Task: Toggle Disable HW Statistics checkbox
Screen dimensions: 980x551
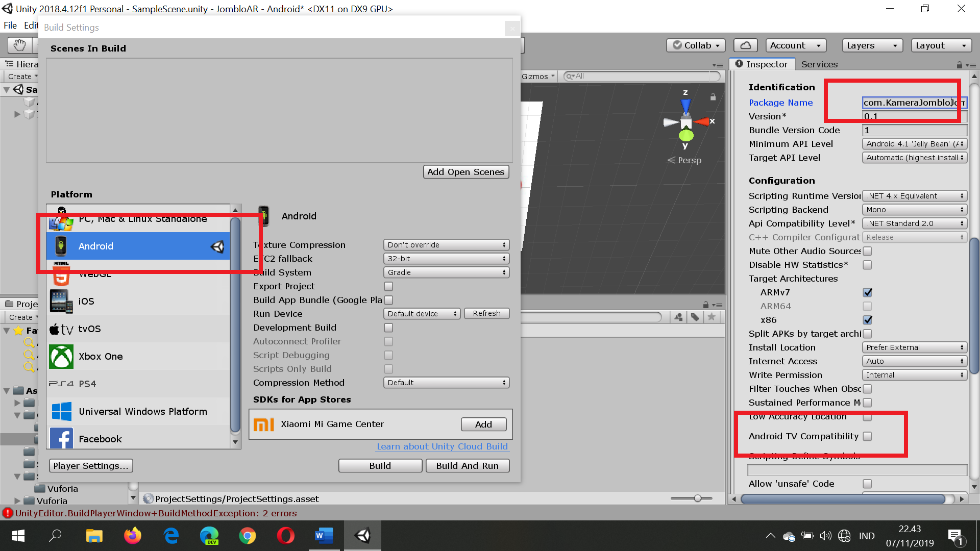Action: [867, 265]
